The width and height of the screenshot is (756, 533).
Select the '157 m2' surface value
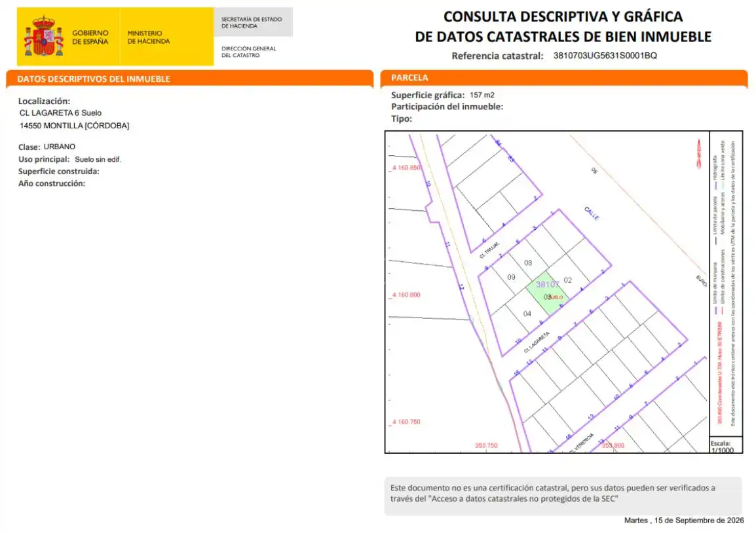point(482,95)
